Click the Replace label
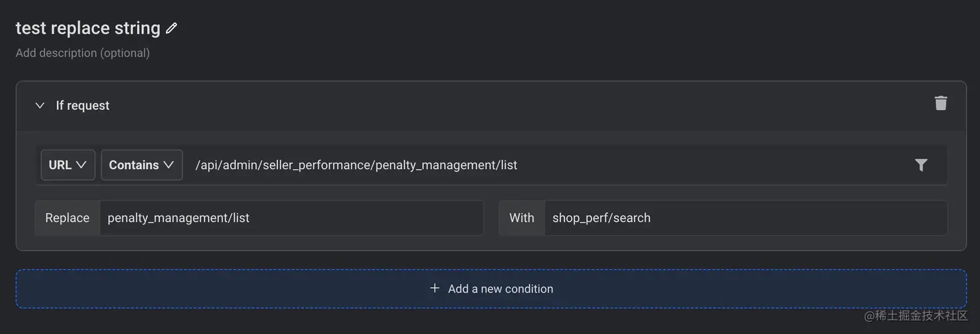The image size is (980, 334). (67, 218)
